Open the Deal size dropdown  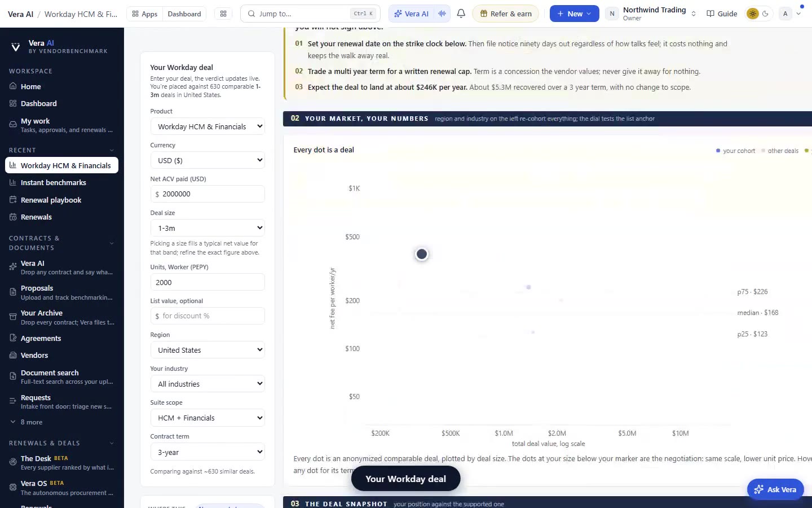208,228
